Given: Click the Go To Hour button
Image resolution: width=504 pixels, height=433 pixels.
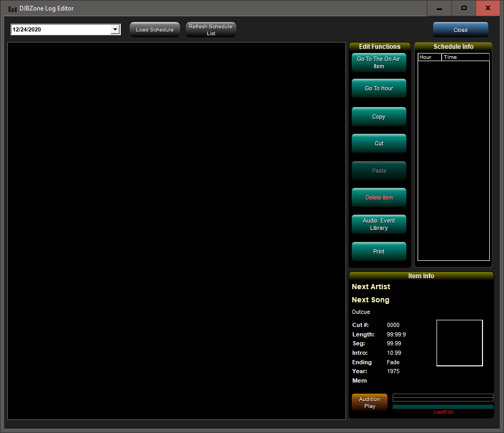Looking at the screenshot, I should click(x=379, y=88).
